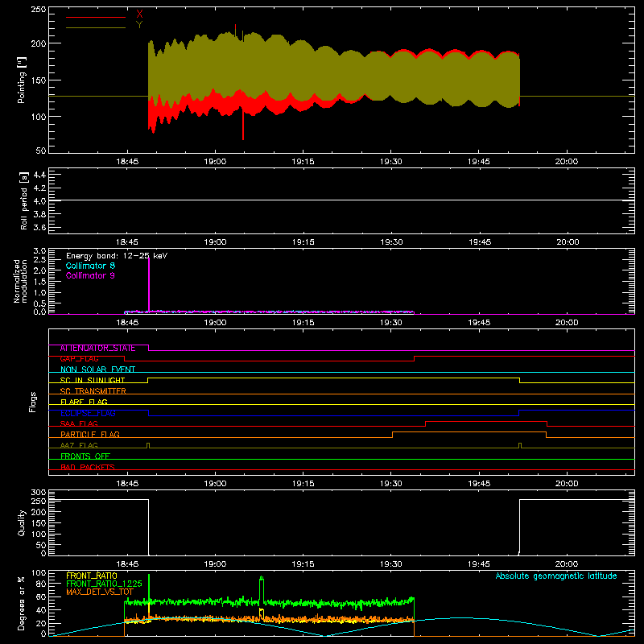Click the Pointing axis title
The height and width of the screenshot is (644, 644).
point(22,80)
